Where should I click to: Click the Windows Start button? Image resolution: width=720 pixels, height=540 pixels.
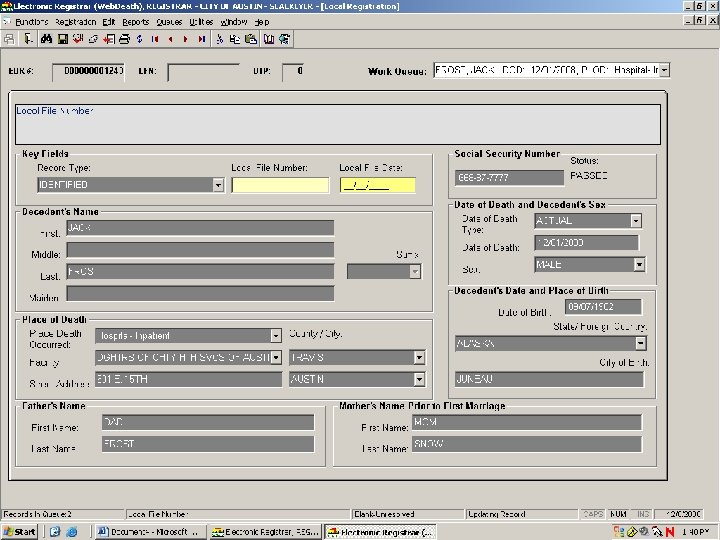[19, 532]
